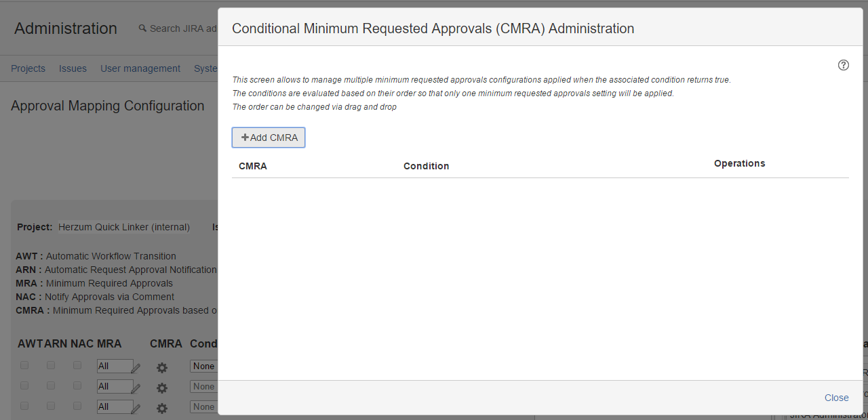
Task: Open the help question mark icon
Action: [x=844, y=65]
